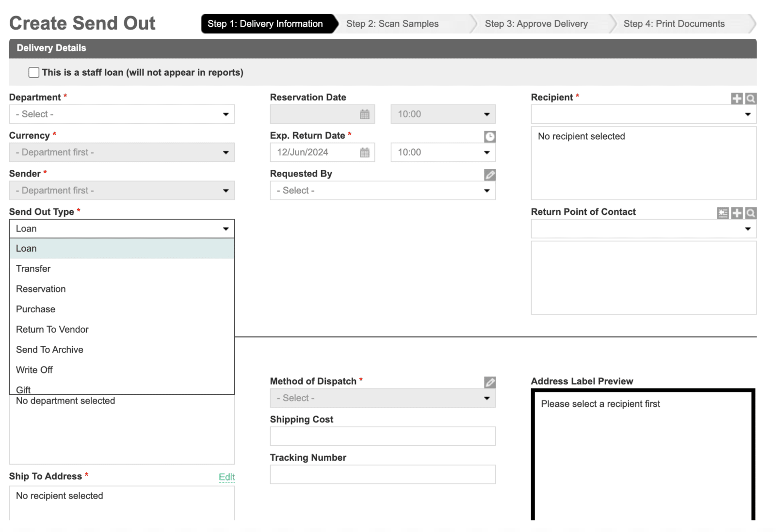Image resolution: width=776 pixels, height=532 pixels.
Task: Click Edit next to Ship To Address
Action: [226, 477]
